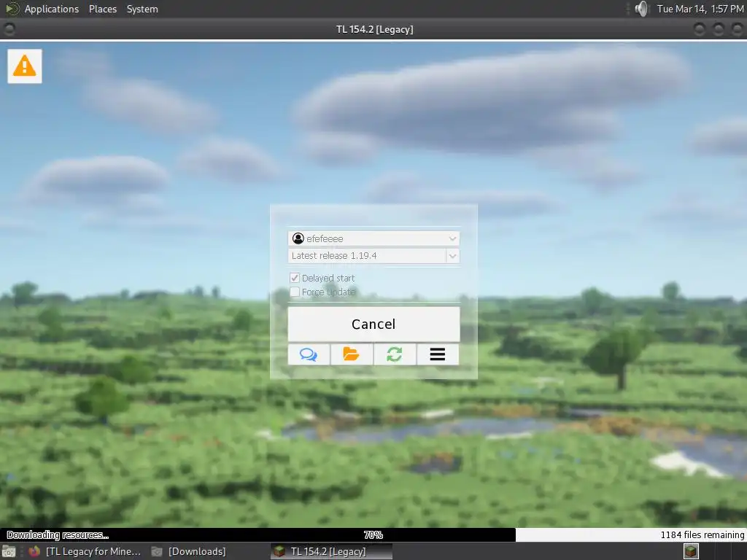Click the TL 154.2 [Legacy] window title
This screenshot has height=560, width=747.
pos(374,29)
